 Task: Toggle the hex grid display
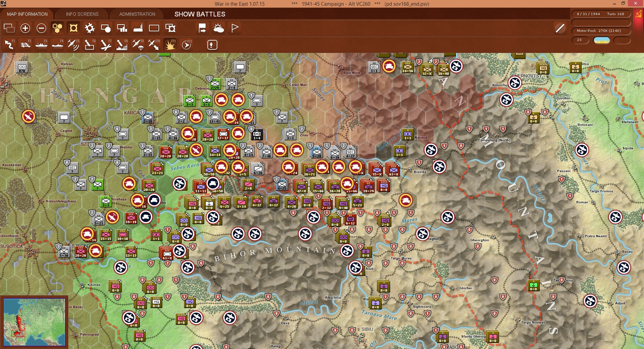coord(57,28)
